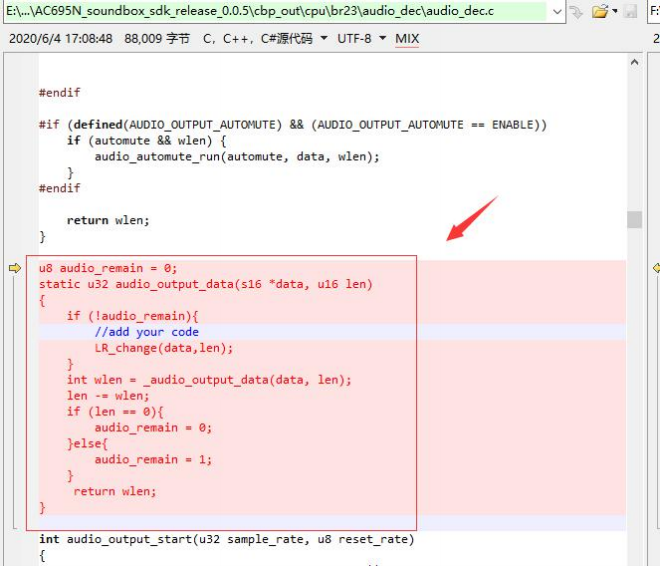Click the "int wlen = _audio_output_data" line
Viewport: 660px width, 566px height.
[x=209, y=380]
